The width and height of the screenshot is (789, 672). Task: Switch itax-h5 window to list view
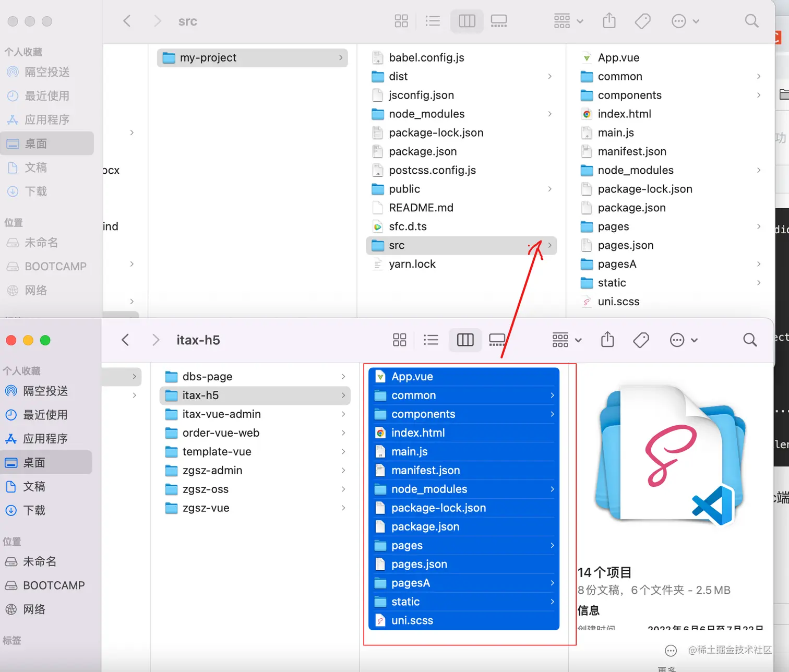point(431,340)
